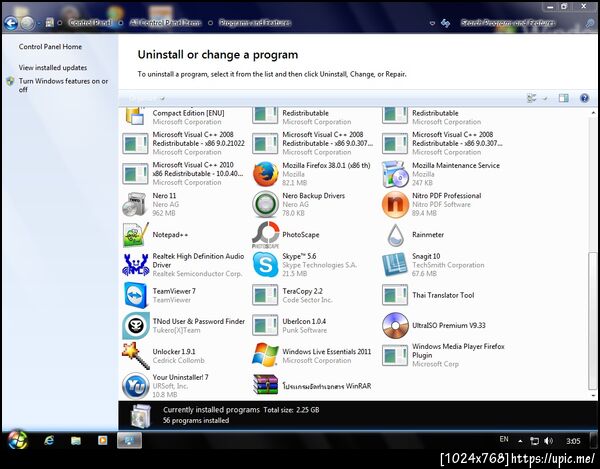600x469 pixels.
Task: Open Windows Explorer from taskbar
Action: [76, 441]
